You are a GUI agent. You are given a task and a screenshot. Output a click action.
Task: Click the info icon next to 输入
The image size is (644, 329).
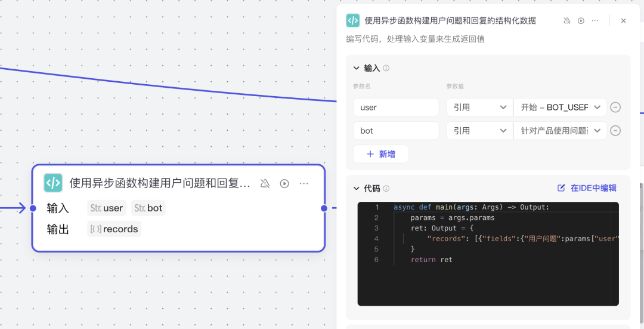coord(386,68)
